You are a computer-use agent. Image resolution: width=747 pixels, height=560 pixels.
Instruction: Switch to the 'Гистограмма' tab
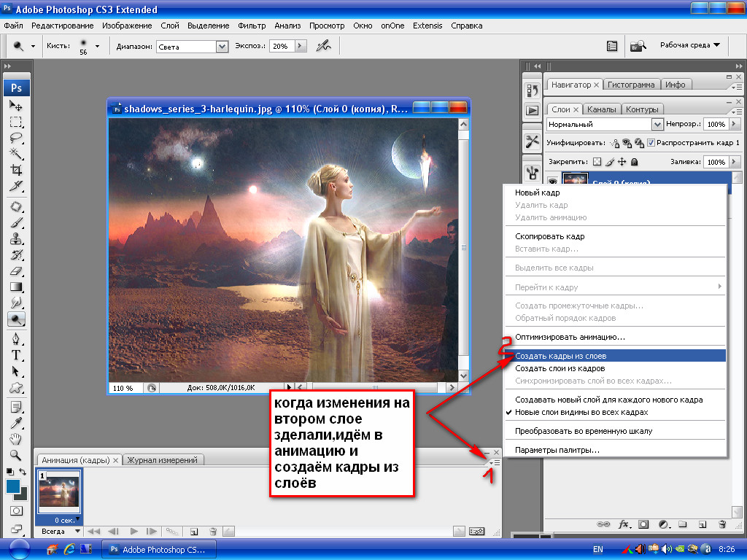(631, 85)
